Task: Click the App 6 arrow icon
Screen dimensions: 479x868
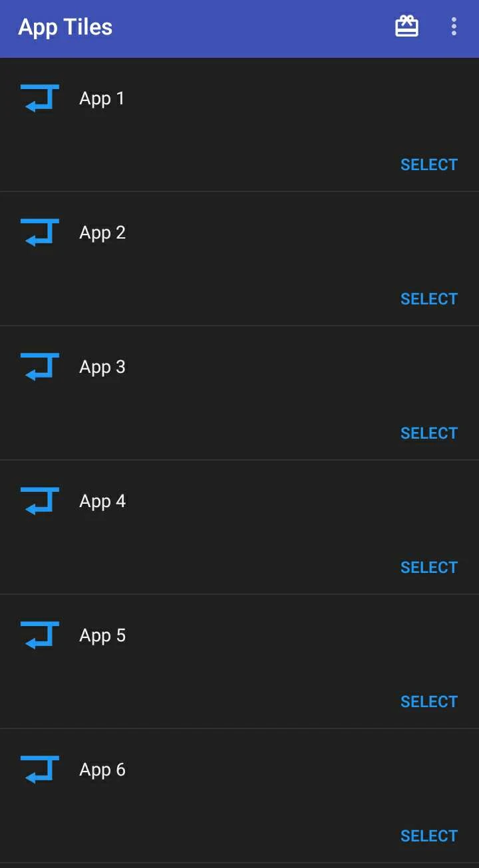Action: tap(40, 770)
